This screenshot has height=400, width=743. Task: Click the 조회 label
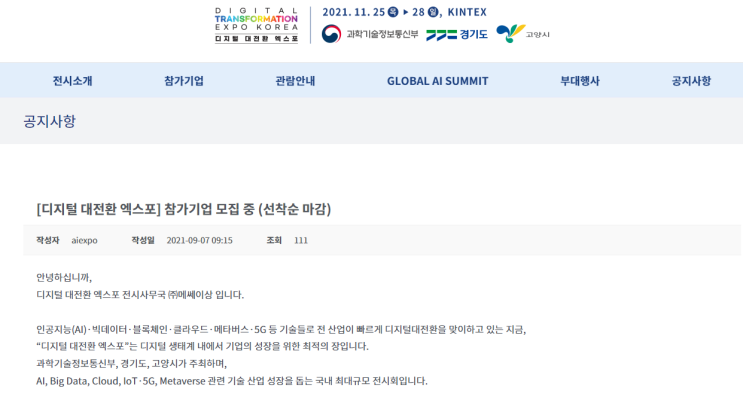tap(274, 240)
